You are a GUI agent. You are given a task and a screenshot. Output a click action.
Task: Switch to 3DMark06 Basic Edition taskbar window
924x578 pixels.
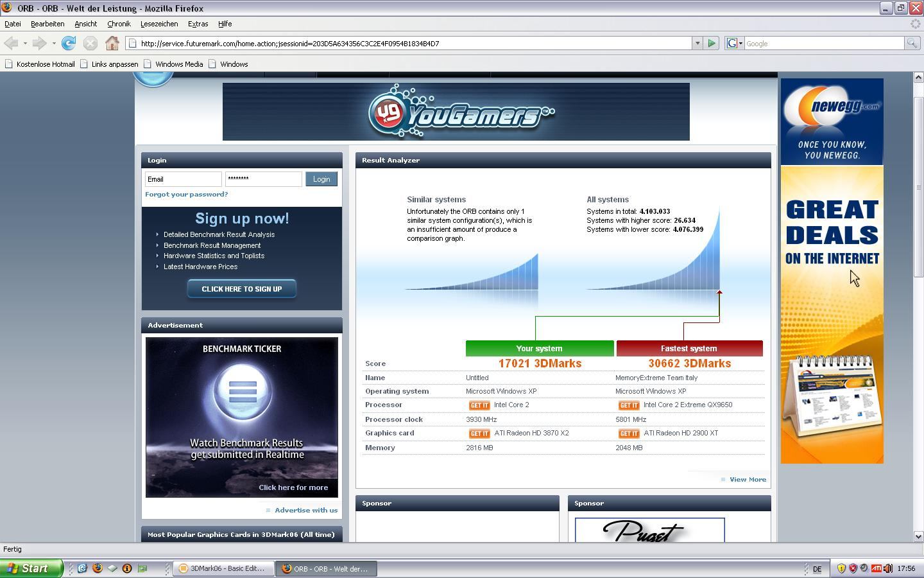(x=223, y=568)
